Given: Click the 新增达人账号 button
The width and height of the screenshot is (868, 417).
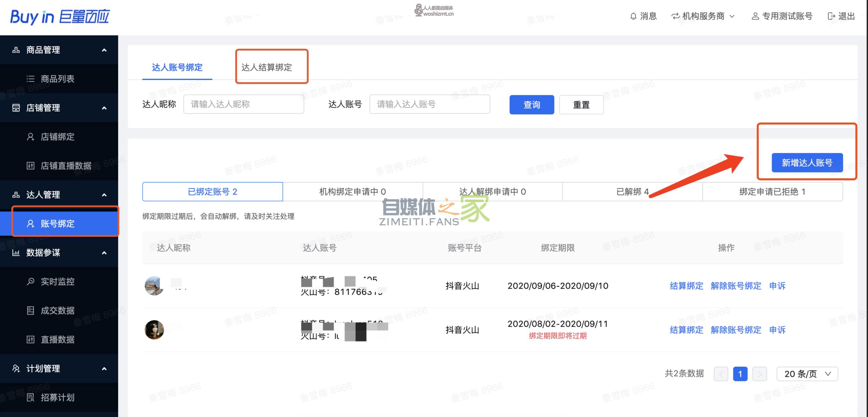Looking at the screenshot, I should [807, 163].
